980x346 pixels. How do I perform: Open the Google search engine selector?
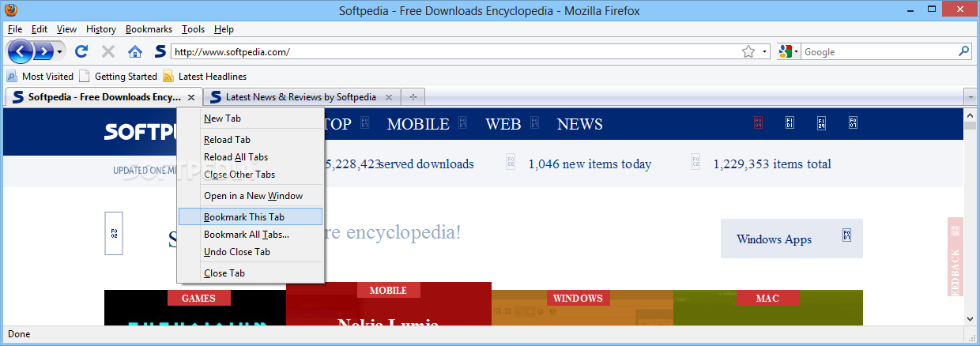point(789,52)
